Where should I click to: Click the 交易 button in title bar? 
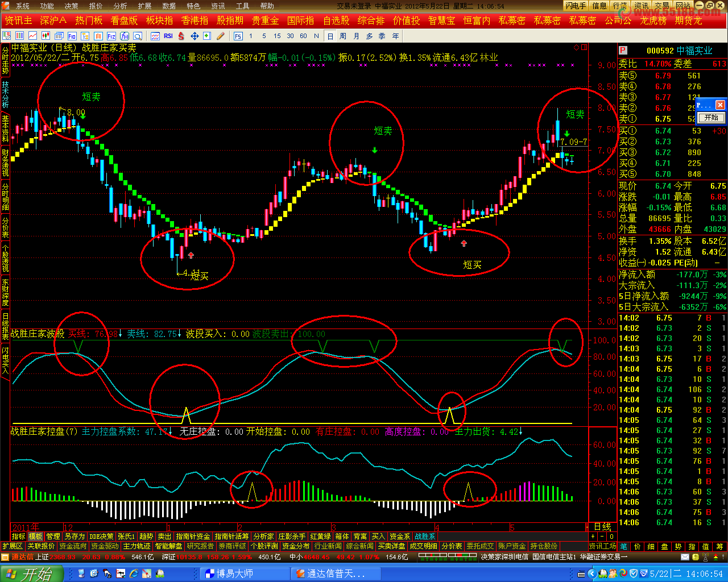(x=661, y=6)
